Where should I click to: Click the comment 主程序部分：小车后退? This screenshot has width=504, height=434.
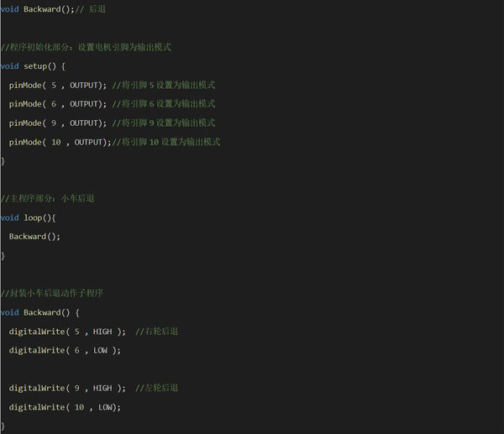pos(49,199)
